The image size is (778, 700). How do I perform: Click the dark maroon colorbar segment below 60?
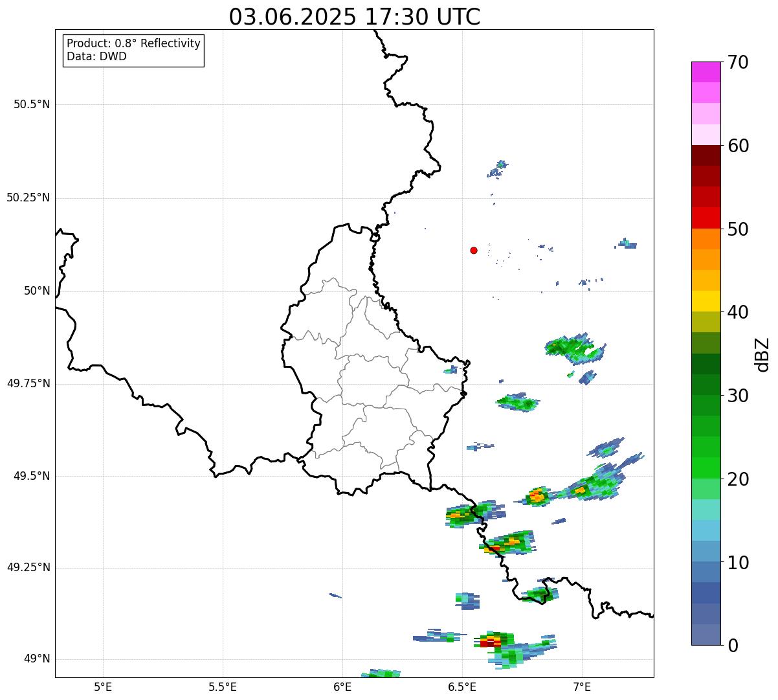[706, 155]
